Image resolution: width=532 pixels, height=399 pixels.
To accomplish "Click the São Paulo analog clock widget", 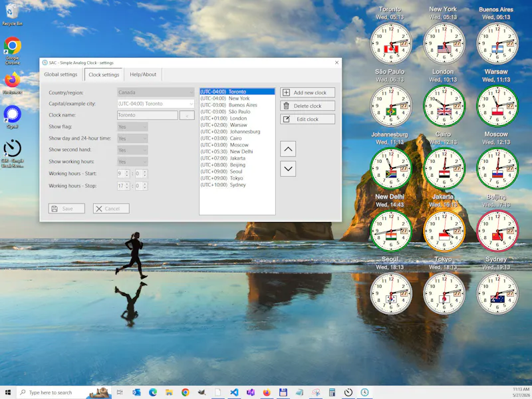I will pos(391,106).
